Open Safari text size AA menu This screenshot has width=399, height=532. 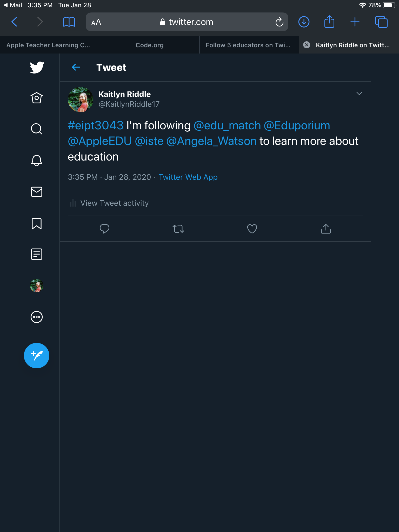[x=96, y=22]
